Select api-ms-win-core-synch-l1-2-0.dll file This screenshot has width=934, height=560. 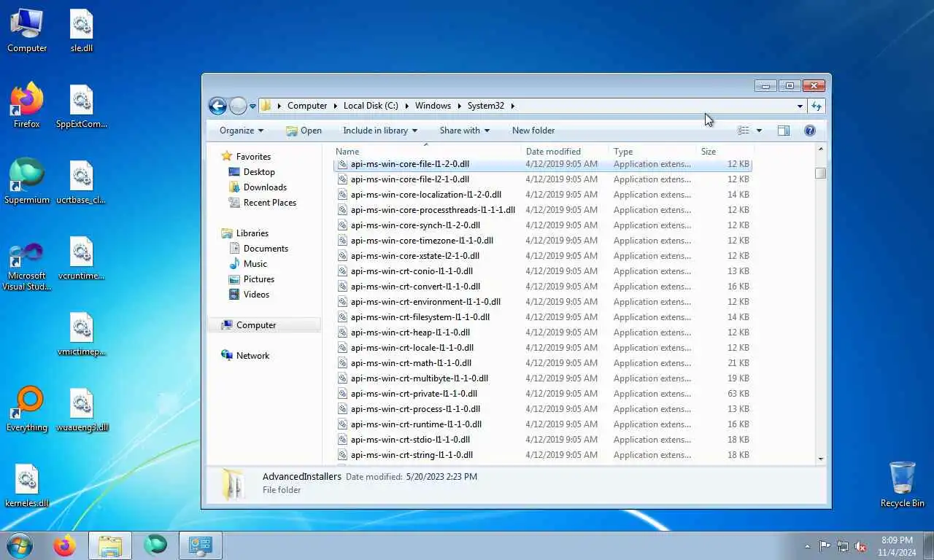[542, 225]
